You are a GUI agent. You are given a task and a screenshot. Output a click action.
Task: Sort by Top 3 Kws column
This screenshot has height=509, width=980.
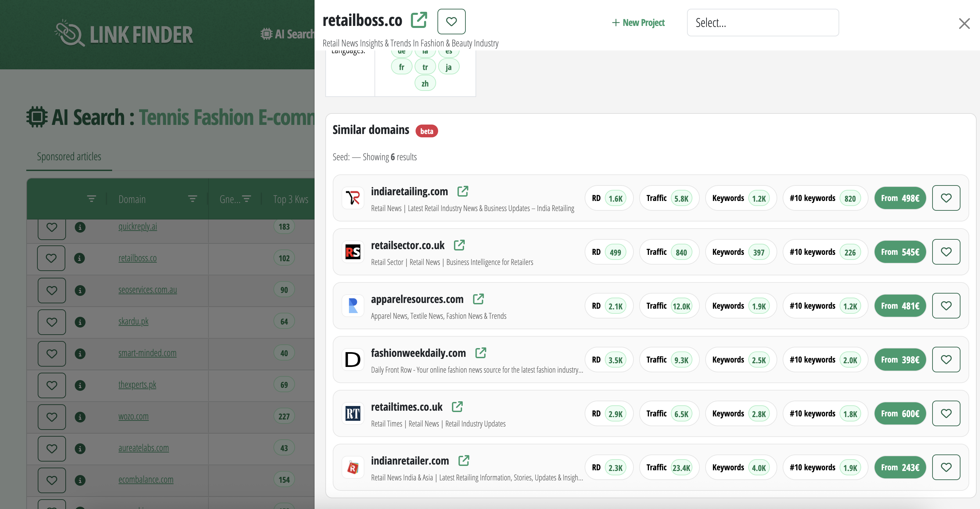point(291,199)
